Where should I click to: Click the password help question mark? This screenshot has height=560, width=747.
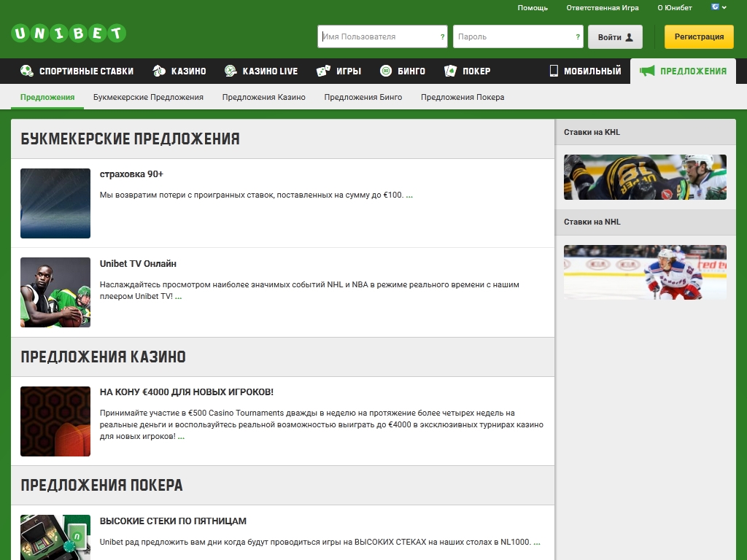pyautogui.click(x=578, y=36)
